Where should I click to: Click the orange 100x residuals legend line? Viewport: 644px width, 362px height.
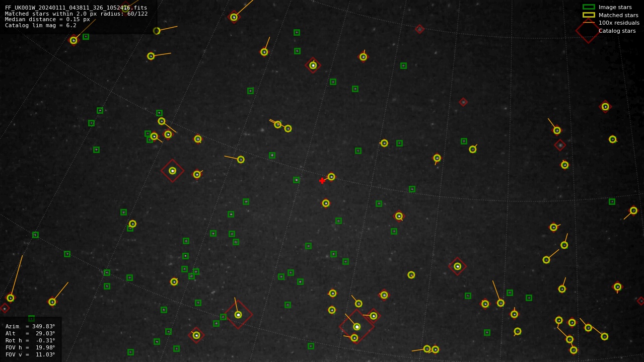(589, 23)
